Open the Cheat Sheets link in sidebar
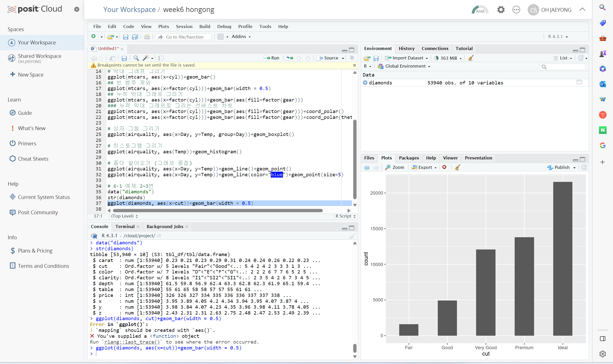This screenshot has width=613, height=364. pyautogui.click(x=33, y=159)
